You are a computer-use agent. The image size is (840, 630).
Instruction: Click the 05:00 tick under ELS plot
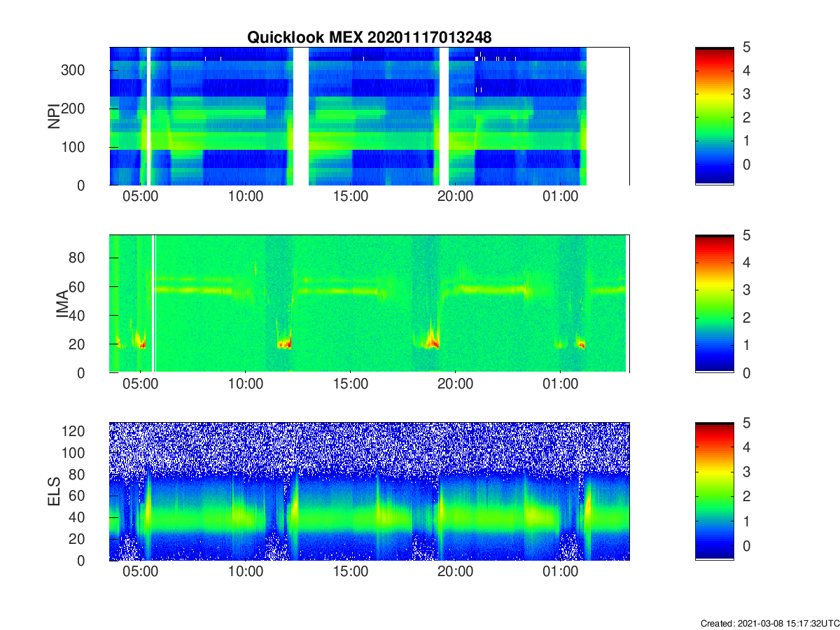tap(141, 572)
